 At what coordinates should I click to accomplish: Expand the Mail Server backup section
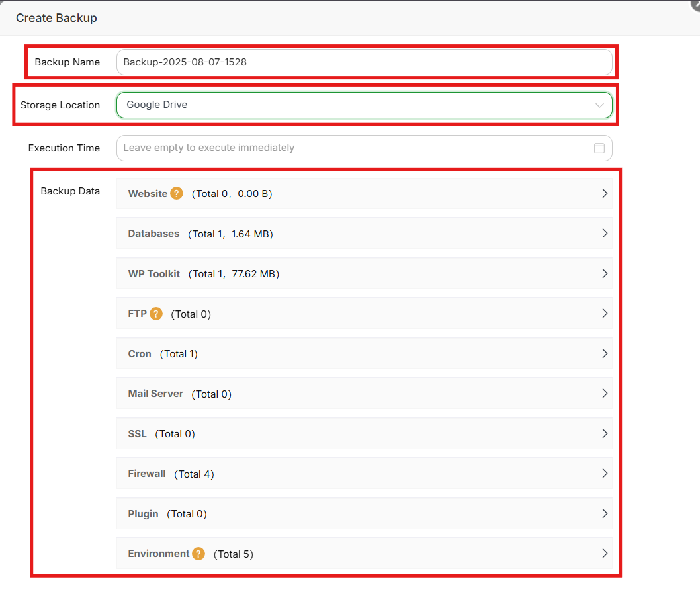364,394
